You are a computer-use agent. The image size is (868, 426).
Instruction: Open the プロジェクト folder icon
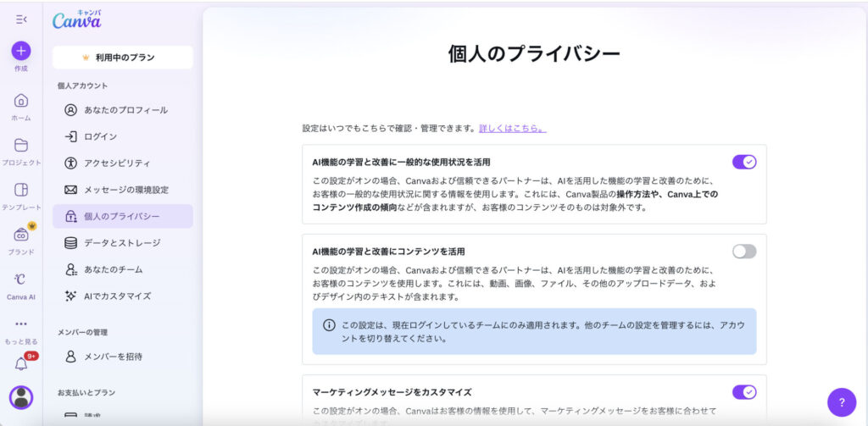pos(21,145)
